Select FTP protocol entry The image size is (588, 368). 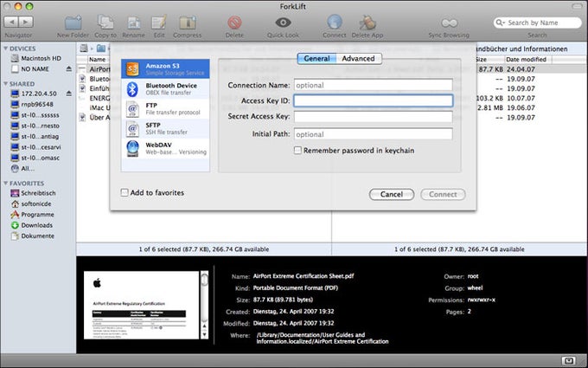click(x=165, y=109)
